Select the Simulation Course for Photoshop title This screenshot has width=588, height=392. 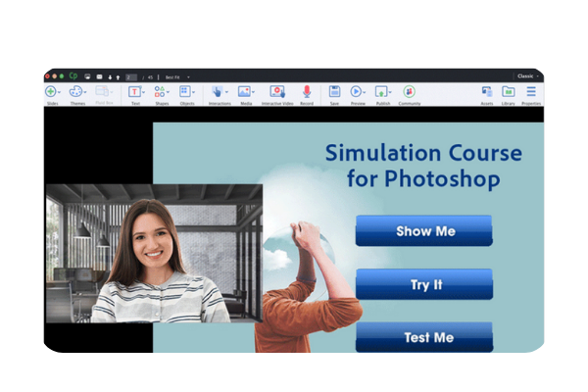[x=423, y=166]
